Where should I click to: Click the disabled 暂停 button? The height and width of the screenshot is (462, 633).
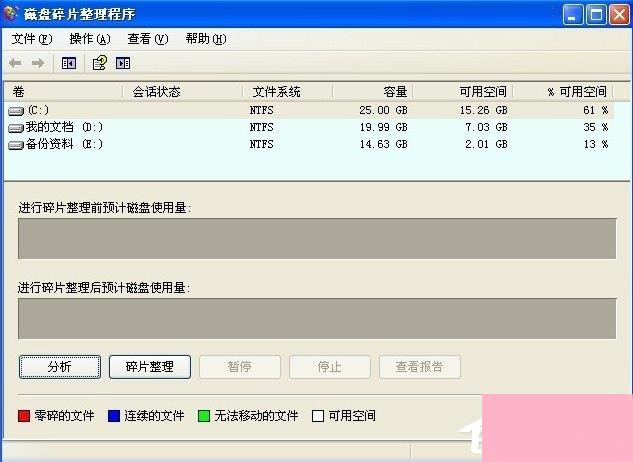[x=240, y=367]
